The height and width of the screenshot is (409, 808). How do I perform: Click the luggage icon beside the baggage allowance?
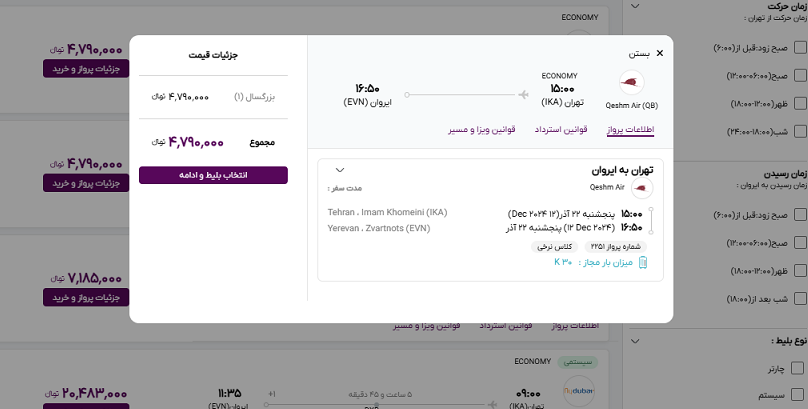(x=643, y=262)
